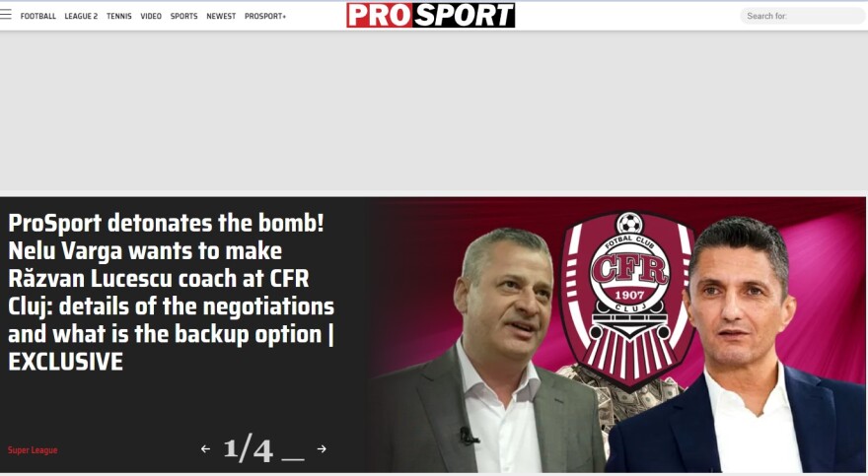Open the PROSPORT+ menu item
This screenshot has height=476, width=868.
point(265,16)
